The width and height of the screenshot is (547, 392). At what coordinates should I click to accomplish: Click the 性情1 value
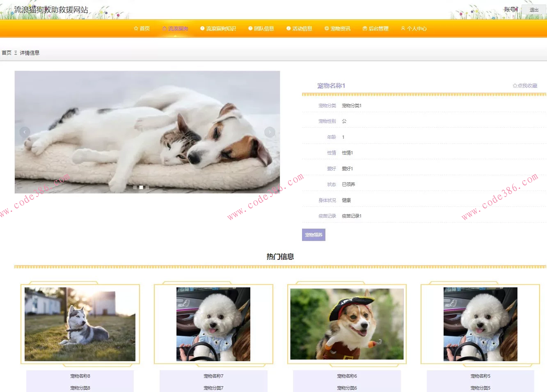348,153
